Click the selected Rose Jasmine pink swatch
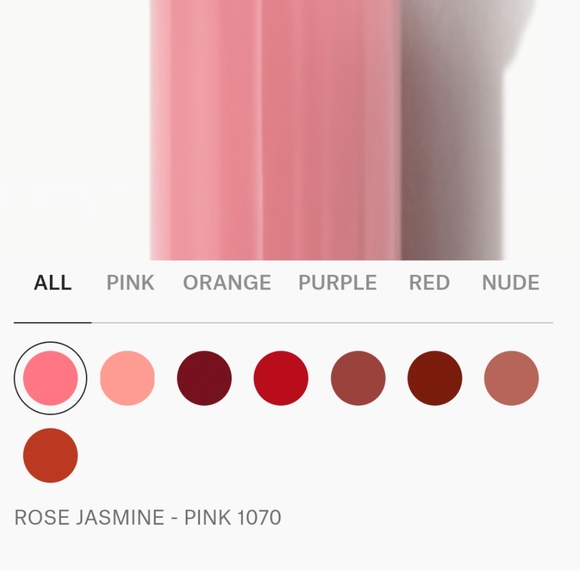 [50, 378]
